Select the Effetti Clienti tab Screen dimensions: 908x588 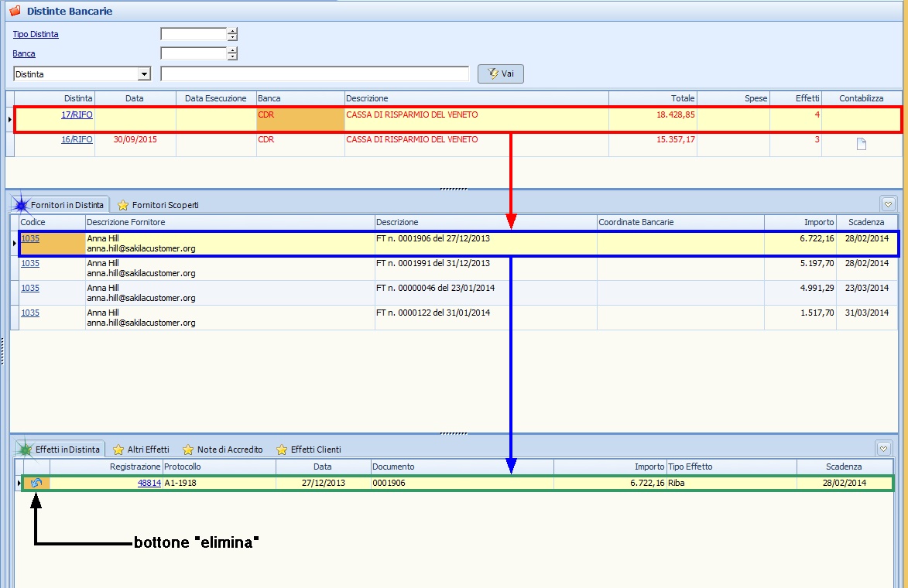click(x=308, y=450)
